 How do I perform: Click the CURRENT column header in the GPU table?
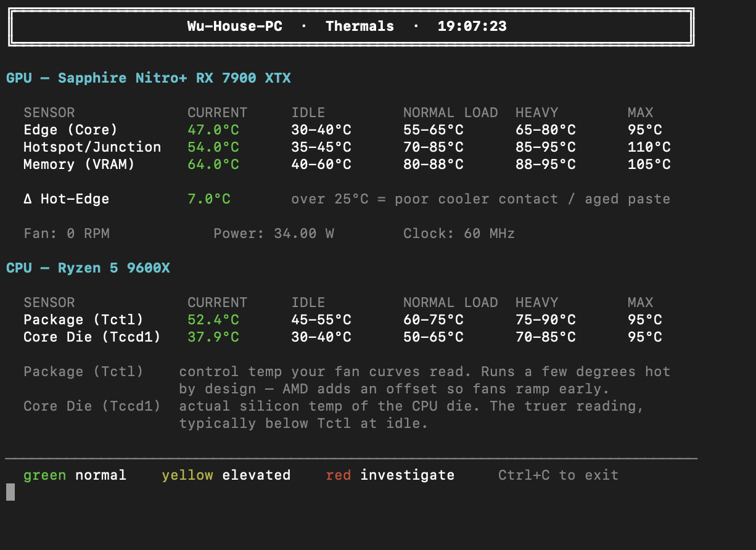(218, 112)
